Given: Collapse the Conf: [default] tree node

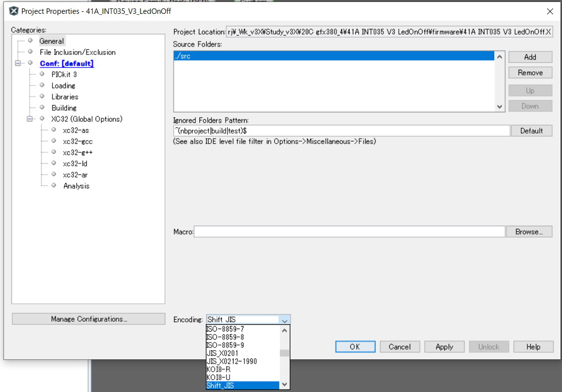Looking at the screenshot, I should (x=18, y=63).
